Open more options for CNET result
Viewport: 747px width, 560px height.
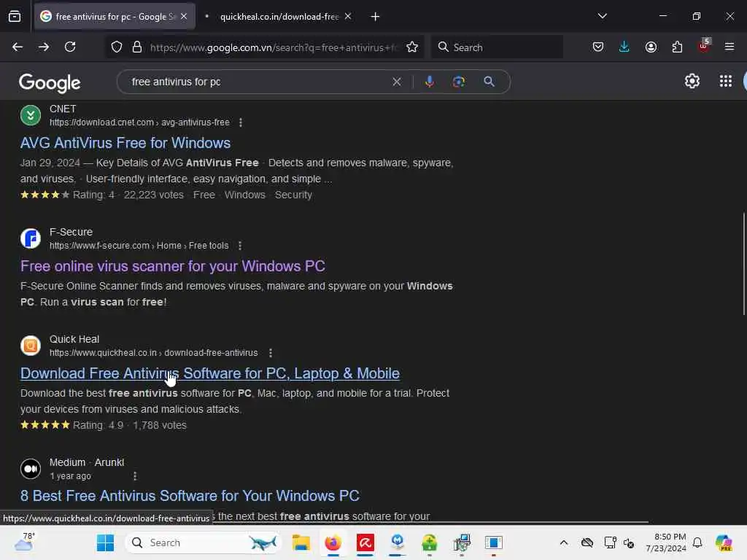[x=241, y=122]
